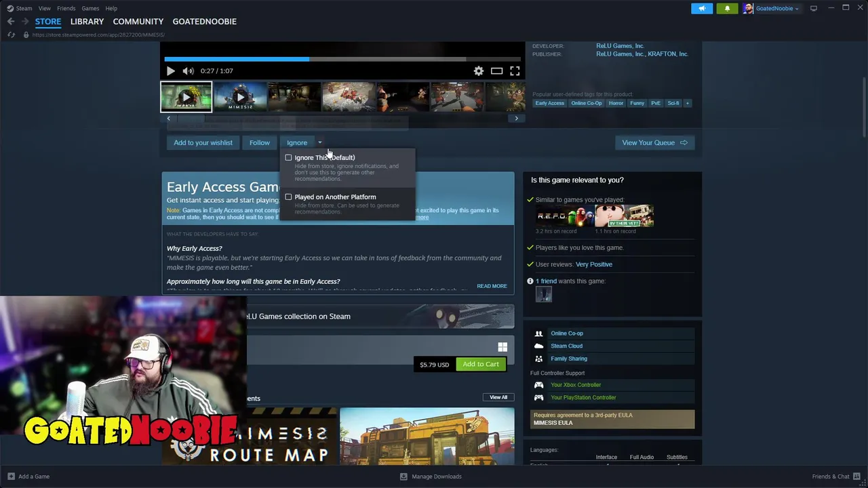Play the trailer video

click(x=171, y=70)
